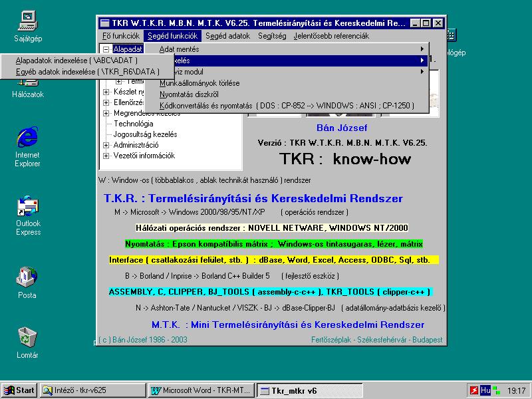The image size is (532, 399).
Task: Open the Segéd adatok menu
Action: tap(227, 36)
